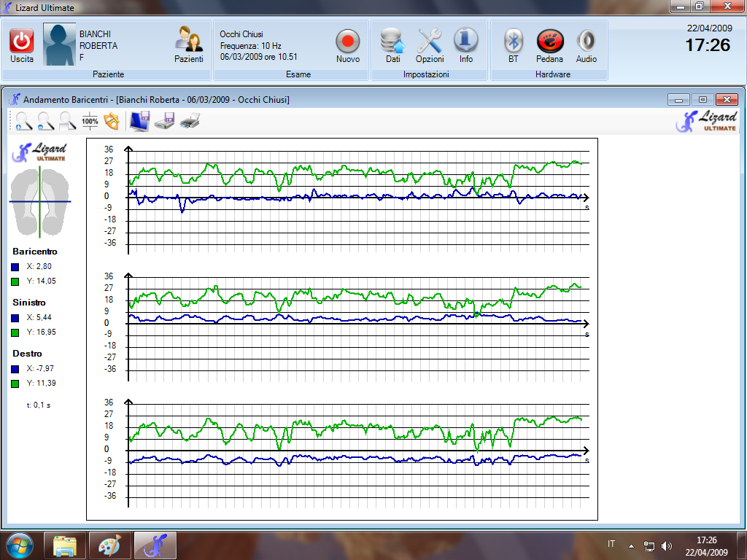Screen dimensions: 747x560
Task: Open Opzioni tools settings
Action: [430, 42]
